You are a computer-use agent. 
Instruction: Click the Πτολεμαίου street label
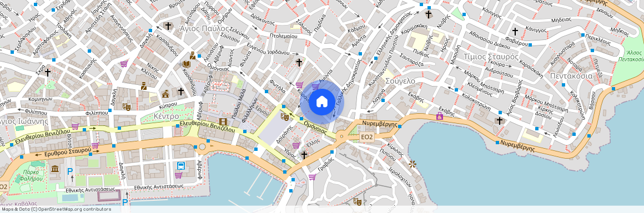point(283,36)
